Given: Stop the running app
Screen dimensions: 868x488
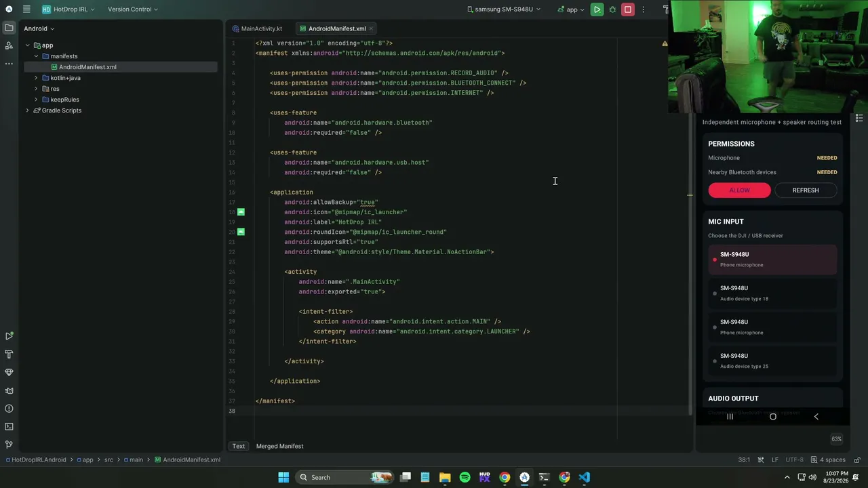Looking at the screenshot, I should click(x=628, y=9).
